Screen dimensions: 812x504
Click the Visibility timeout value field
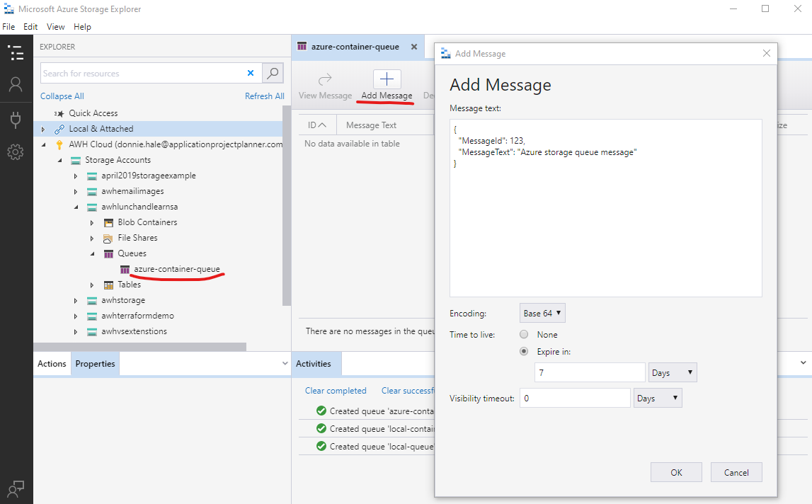575,398
